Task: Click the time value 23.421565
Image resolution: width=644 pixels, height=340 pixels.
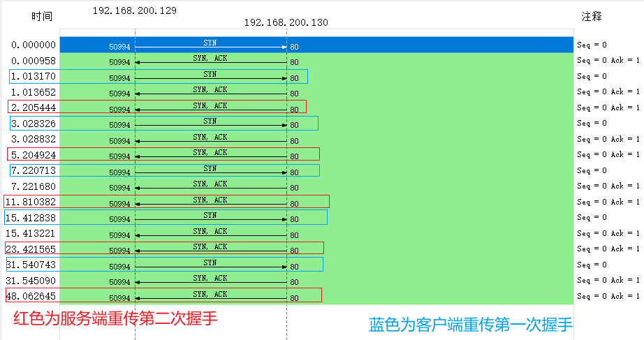Action: [x=31, y=249]
